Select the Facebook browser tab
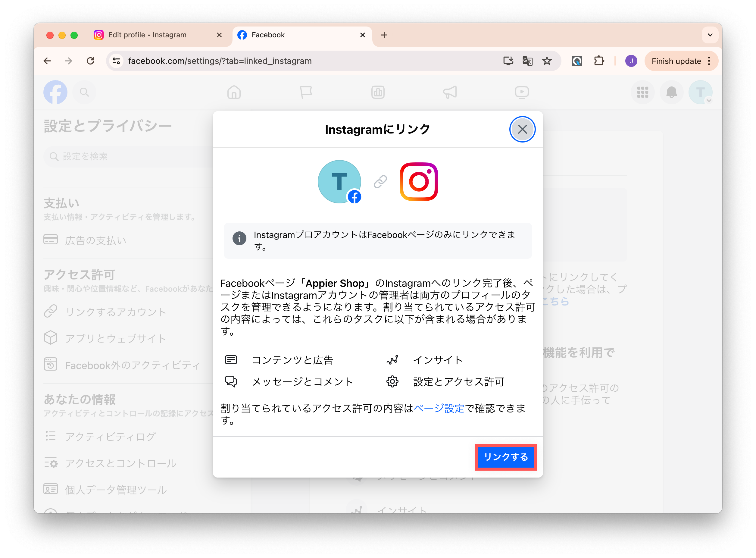Image resolution: width=756 pixels, height=558 pixels. [x=268, y=35]
